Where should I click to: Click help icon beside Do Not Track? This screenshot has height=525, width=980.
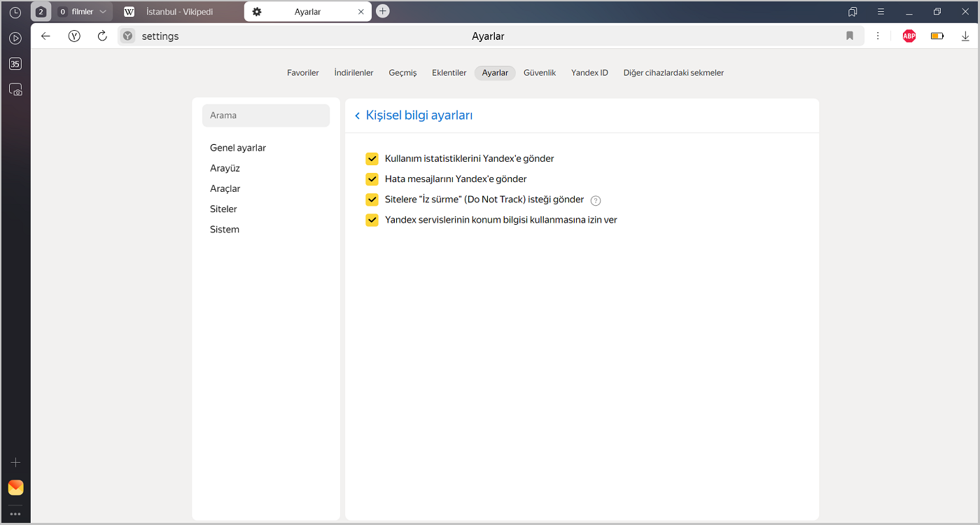click(x=596, y=200)
